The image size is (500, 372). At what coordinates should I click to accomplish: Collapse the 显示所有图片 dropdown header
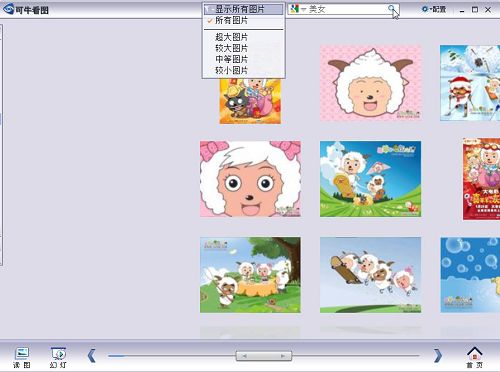(243, 9)
